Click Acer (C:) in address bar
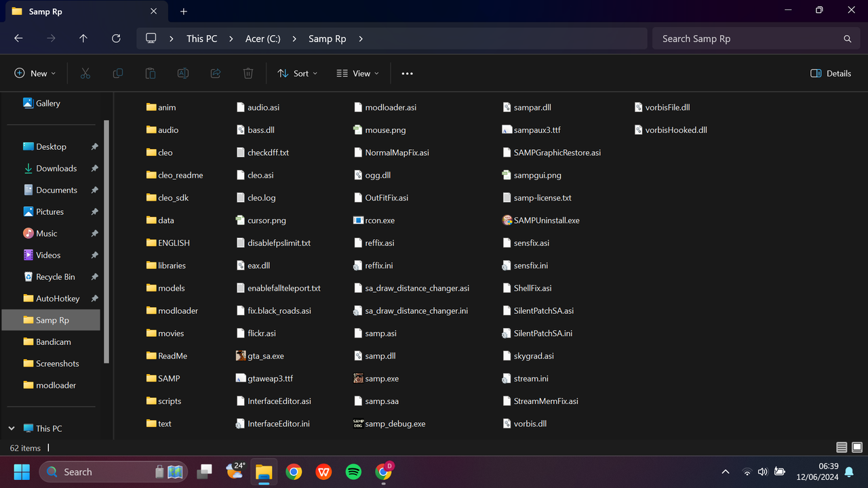The image size is (868, 488). coord(262,39)
